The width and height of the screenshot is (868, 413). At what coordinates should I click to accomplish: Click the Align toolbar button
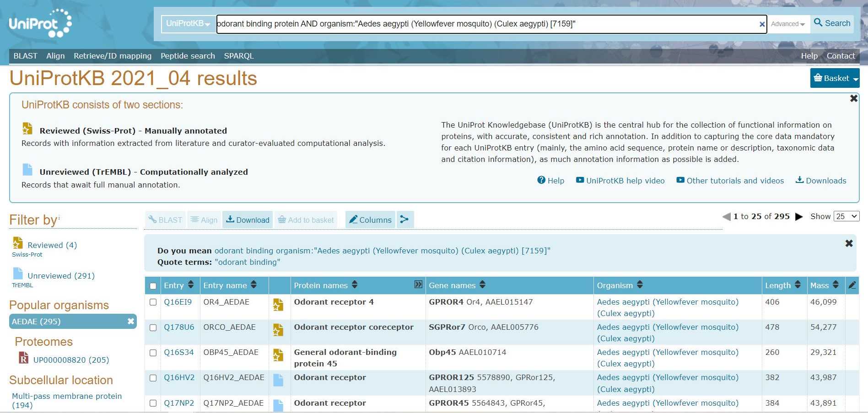click(204, 220)
